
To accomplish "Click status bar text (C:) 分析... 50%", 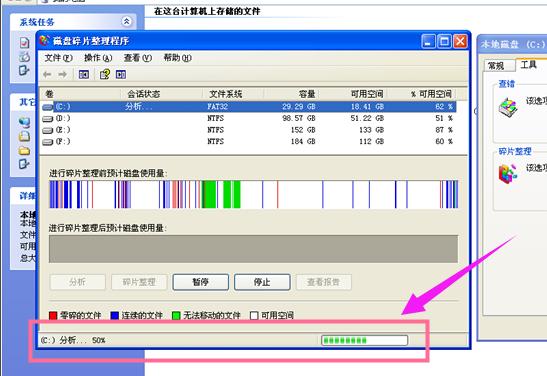I will pyautogui.click(x=73, y=340).
